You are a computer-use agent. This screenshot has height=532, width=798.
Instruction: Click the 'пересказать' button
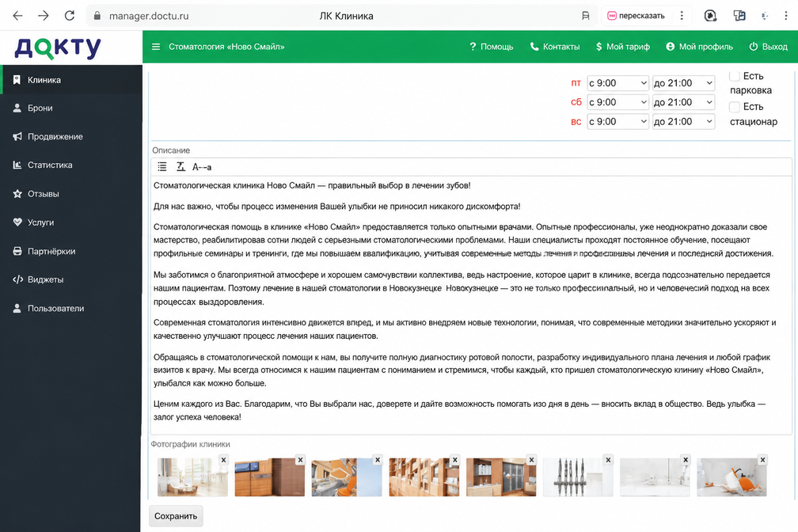pyautogui.click(x=636, y=16)
